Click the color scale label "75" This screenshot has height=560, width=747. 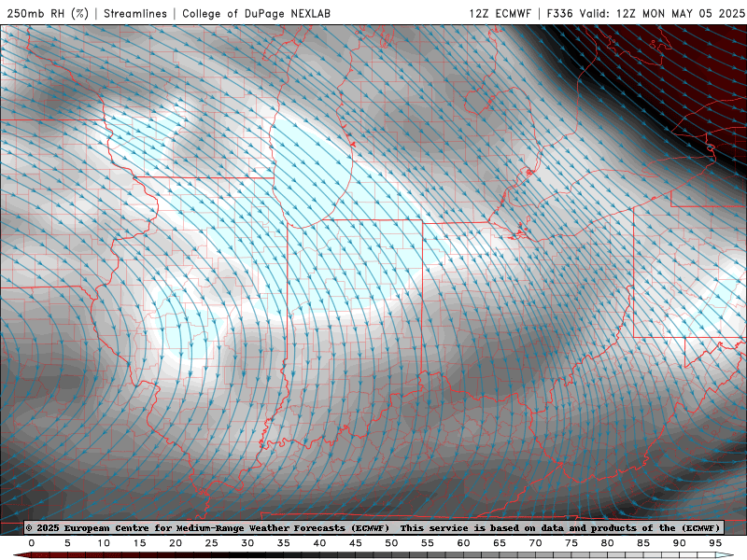(x=571, y=543)
